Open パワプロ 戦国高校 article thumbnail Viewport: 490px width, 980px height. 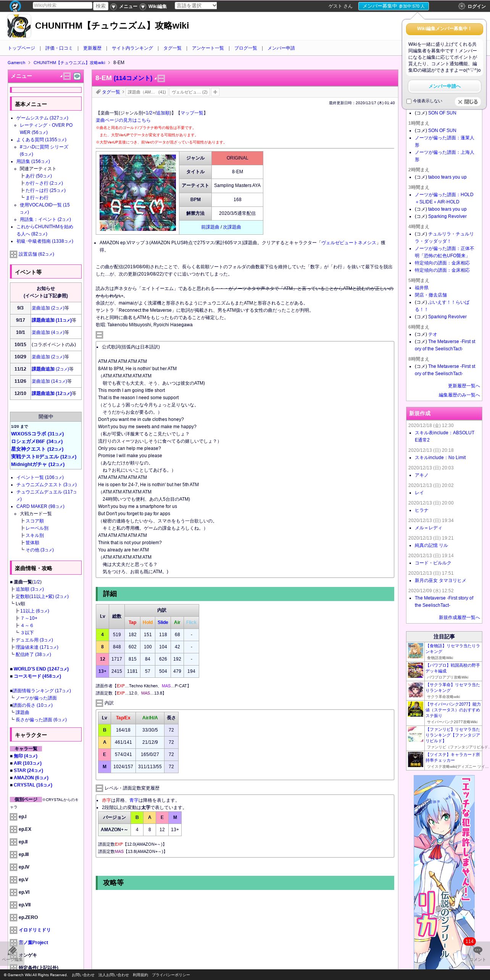click(x=416, y=671)
